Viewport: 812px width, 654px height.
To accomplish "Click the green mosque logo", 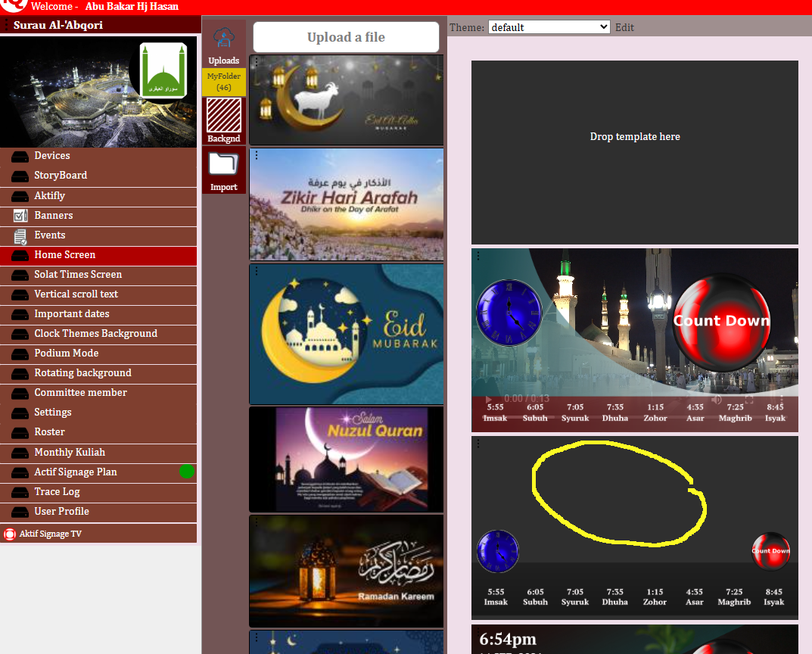I will click(x=163, y=70).
